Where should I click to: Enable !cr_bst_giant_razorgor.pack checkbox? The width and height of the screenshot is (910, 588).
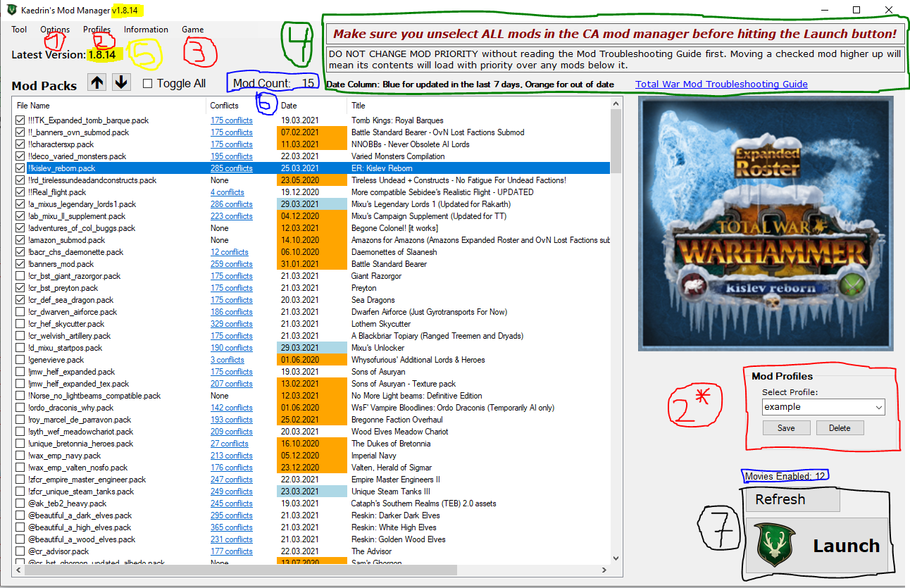[20, 276]
